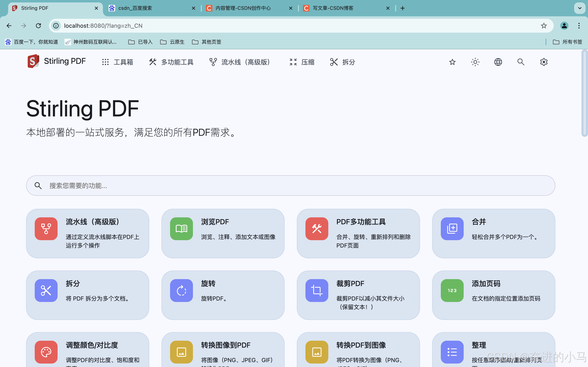
Task: Click the red pipeline card icon
Action: (46, 229)
